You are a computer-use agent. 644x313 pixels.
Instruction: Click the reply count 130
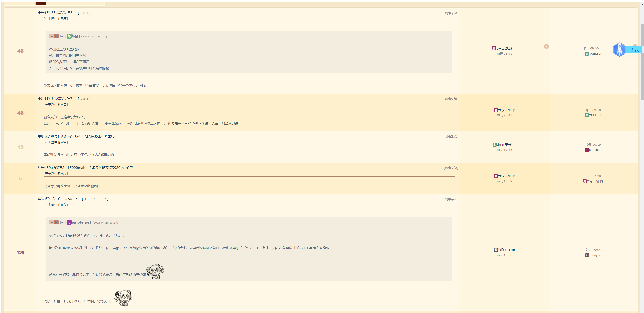point(20,252)
